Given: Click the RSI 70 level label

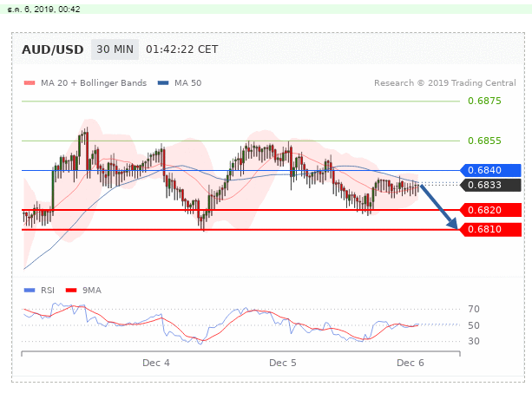Looking at the screenshot, I should [474, 309].
